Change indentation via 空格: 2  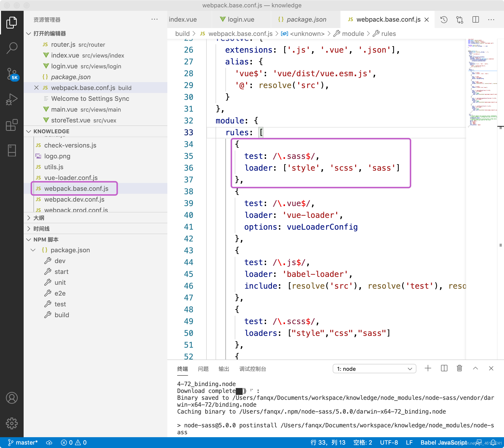pyautogui.click(x=362, y=443)
